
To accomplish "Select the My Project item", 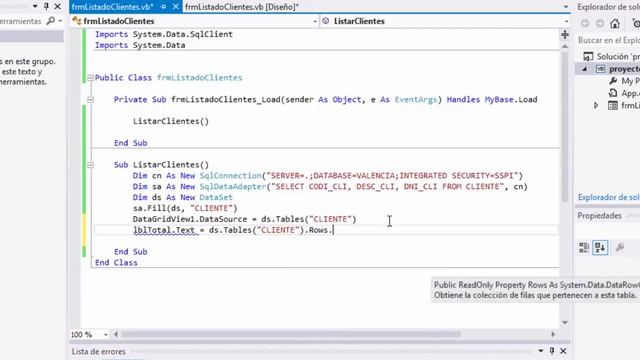I will click(x=624, y=81).
